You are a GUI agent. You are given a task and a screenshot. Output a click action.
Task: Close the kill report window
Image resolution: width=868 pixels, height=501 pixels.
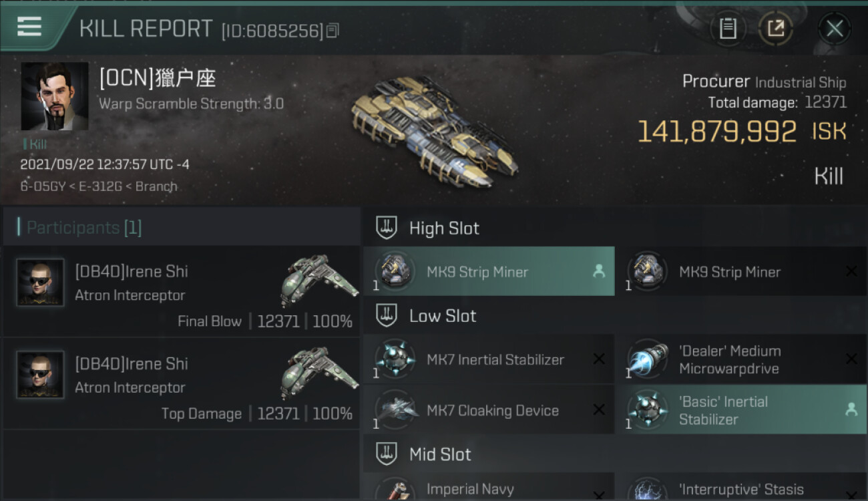(x=834, y=29)
